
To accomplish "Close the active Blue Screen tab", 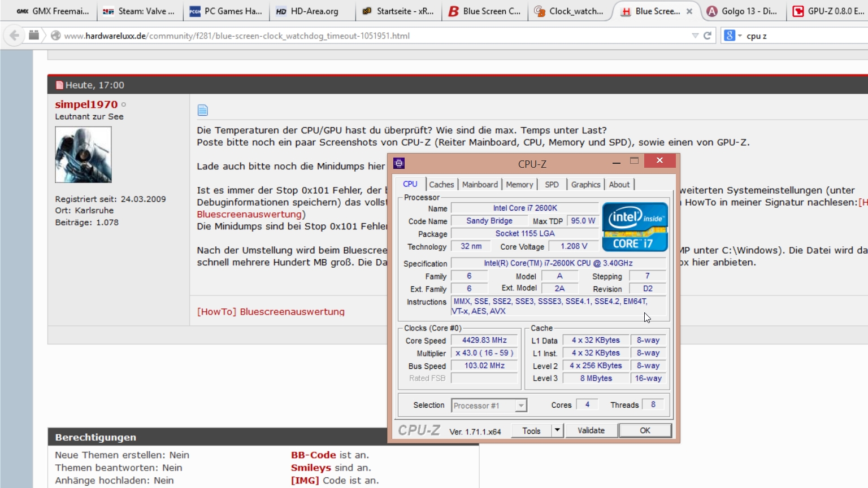I will [x=689, y=11].
